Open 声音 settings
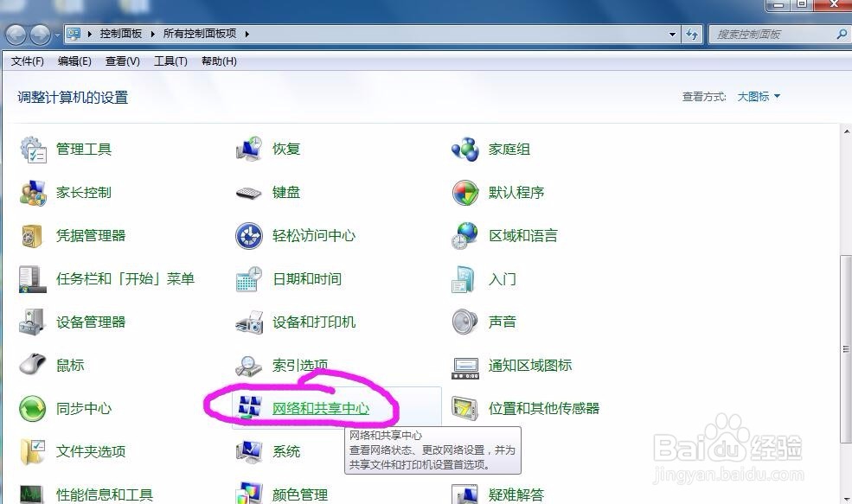 click(501, 322)
